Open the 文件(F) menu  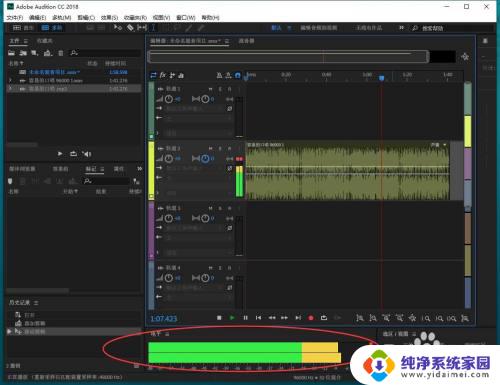click(x=15, y=17)
